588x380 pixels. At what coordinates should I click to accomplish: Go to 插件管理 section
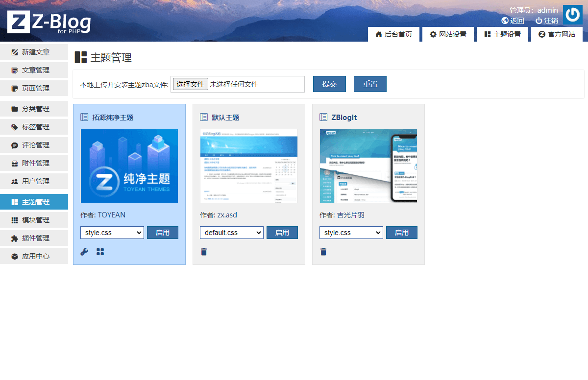click(34, 237)
